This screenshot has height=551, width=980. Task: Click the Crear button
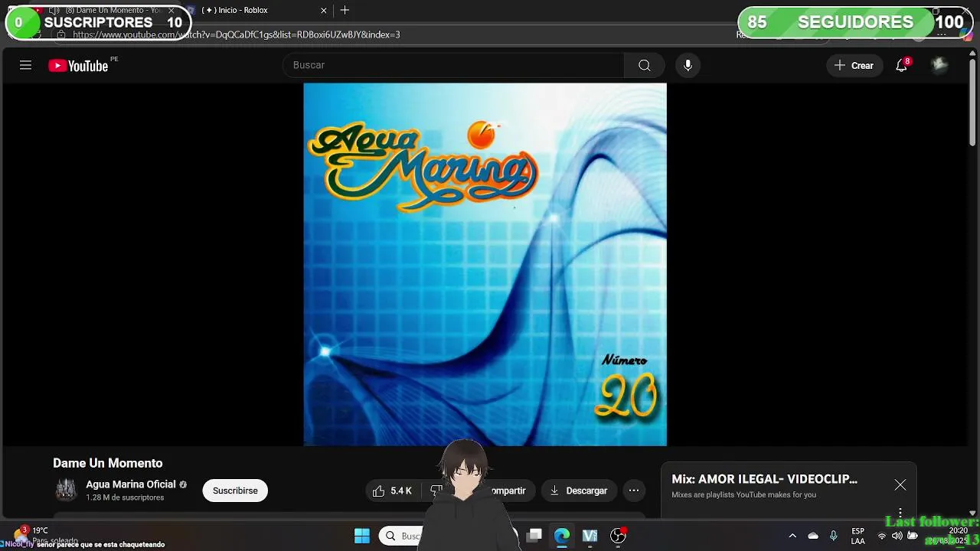click(x=854, y=65)
